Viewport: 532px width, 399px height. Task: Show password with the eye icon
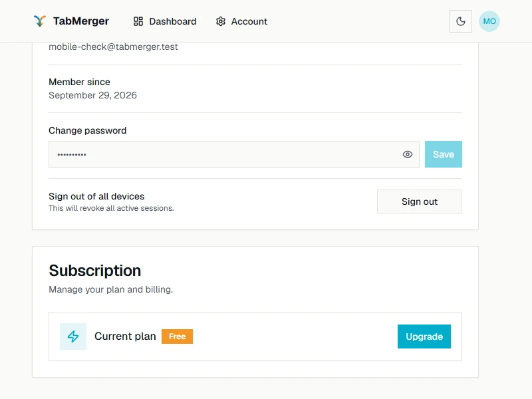click(408, 154)
